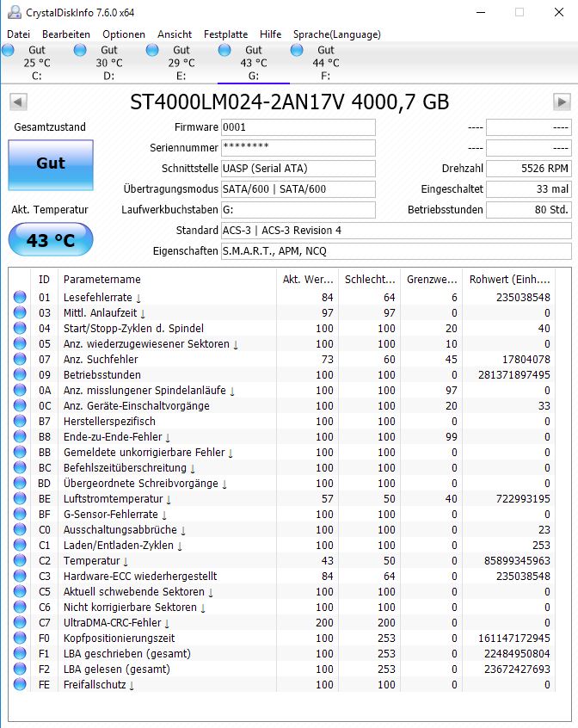
Task: Click status icon of Temperatur C2 row
Action: (20, 560)
